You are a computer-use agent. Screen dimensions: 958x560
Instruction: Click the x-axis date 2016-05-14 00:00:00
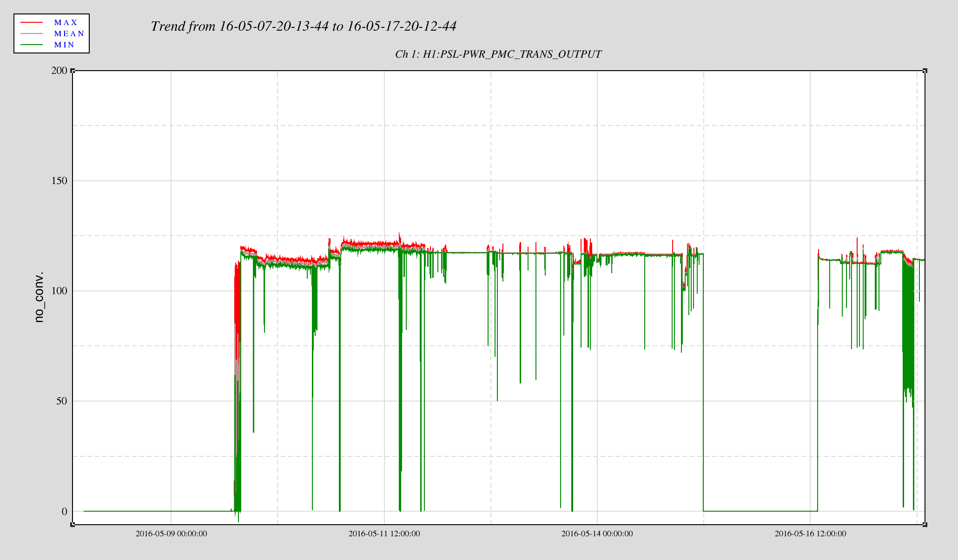tap(597, 534)
